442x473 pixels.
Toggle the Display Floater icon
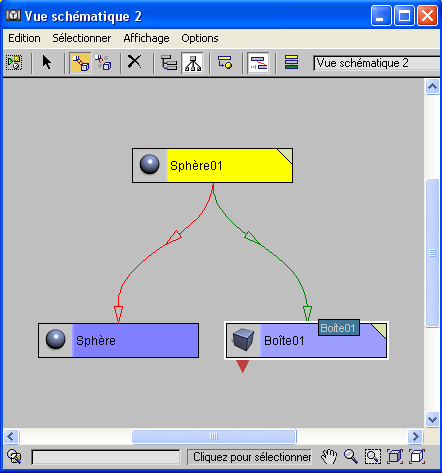pyautogui.click(x=14, y=63)
